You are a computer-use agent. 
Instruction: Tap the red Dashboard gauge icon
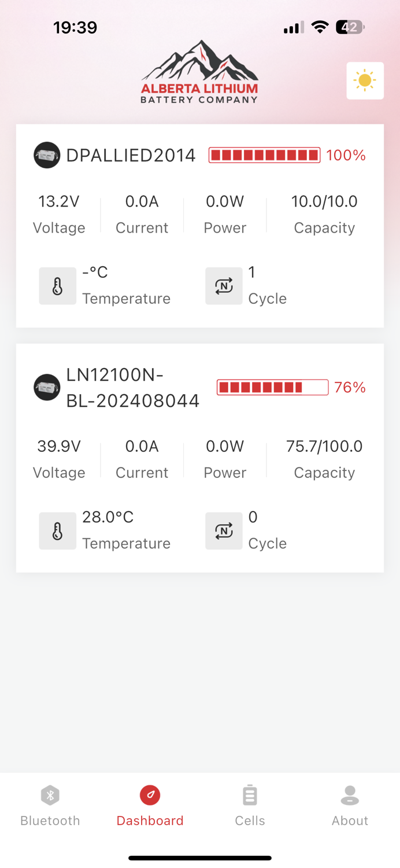tap(150, 795)
